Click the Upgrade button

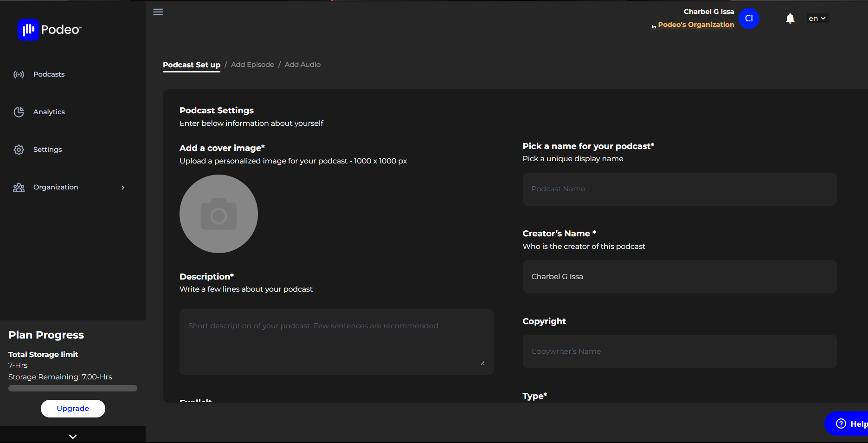73,409
